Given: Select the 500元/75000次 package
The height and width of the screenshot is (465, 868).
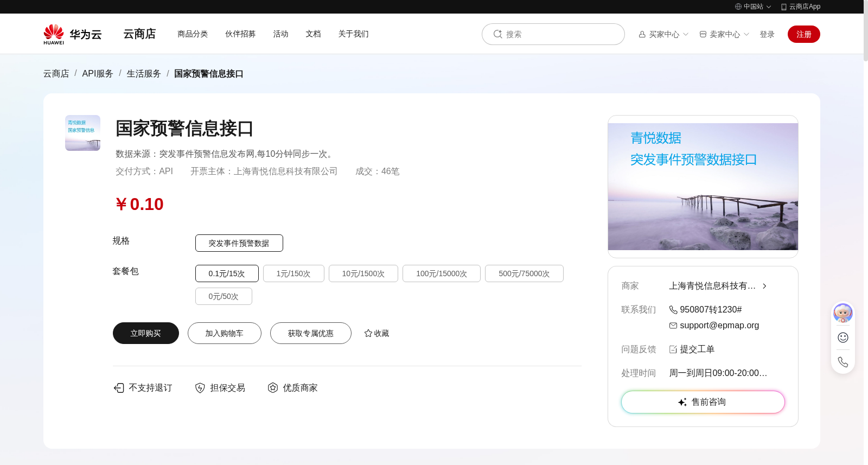Looking at the screenshot, I should click(524, 273).
